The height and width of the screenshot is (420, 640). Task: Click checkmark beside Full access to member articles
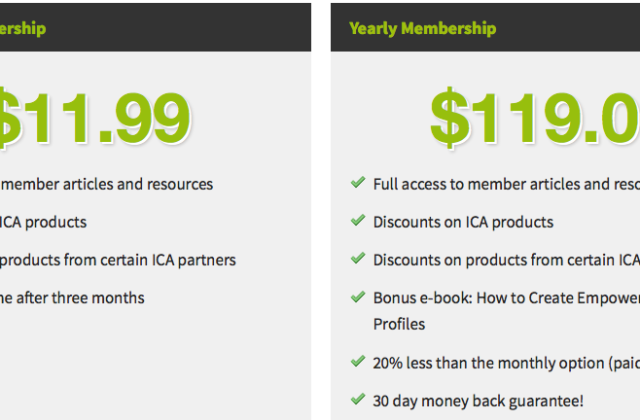click(358, 182)
